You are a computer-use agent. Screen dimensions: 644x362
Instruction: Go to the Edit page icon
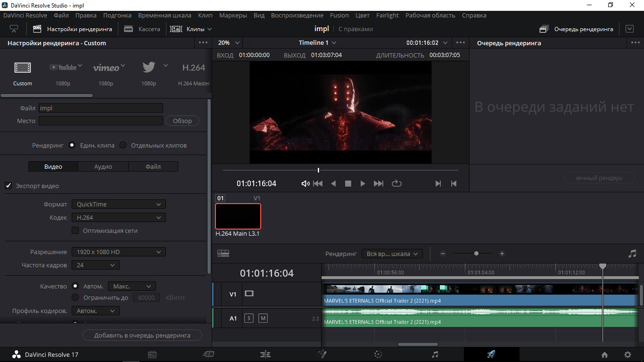coord(265,354)
